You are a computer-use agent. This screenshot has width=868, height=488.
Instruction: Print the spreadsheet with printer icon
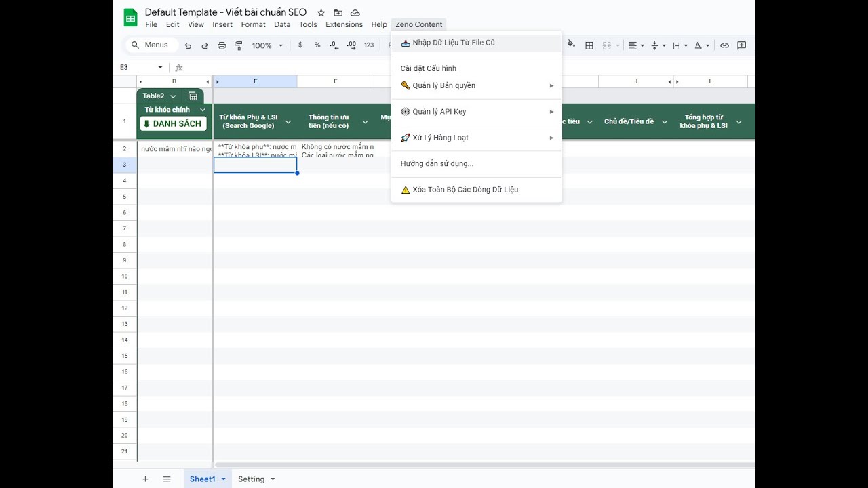click(x=222, y=45)
